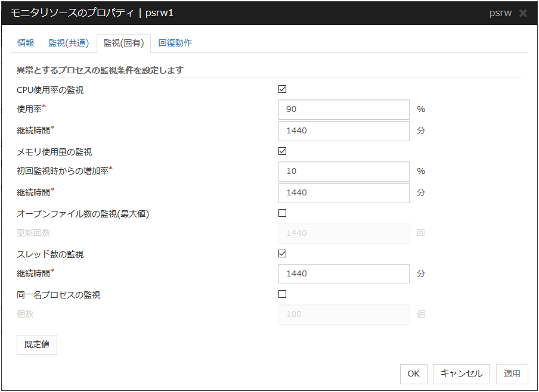Go to the 回復動作 tab
The image size is (539, 392).
click(175, 43)
